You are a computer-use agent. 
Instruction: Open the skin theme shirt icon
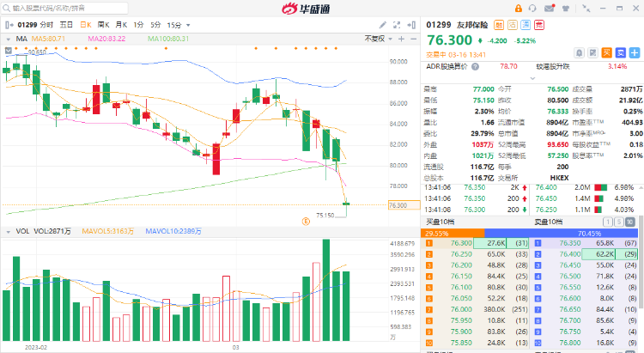coord(566,9)
